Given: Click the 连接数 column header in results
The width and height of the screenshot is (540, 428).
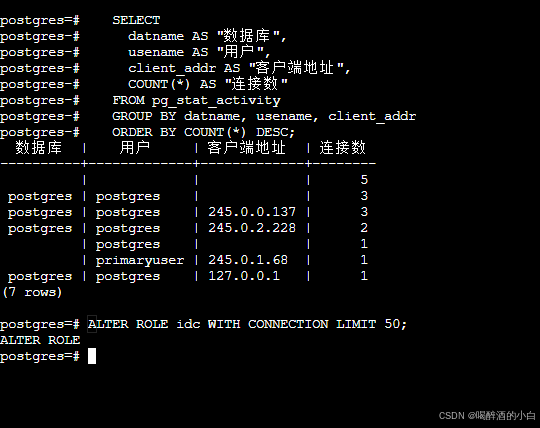Looking at the screenshot, I should pyautogui.click(x=342, y=147).
